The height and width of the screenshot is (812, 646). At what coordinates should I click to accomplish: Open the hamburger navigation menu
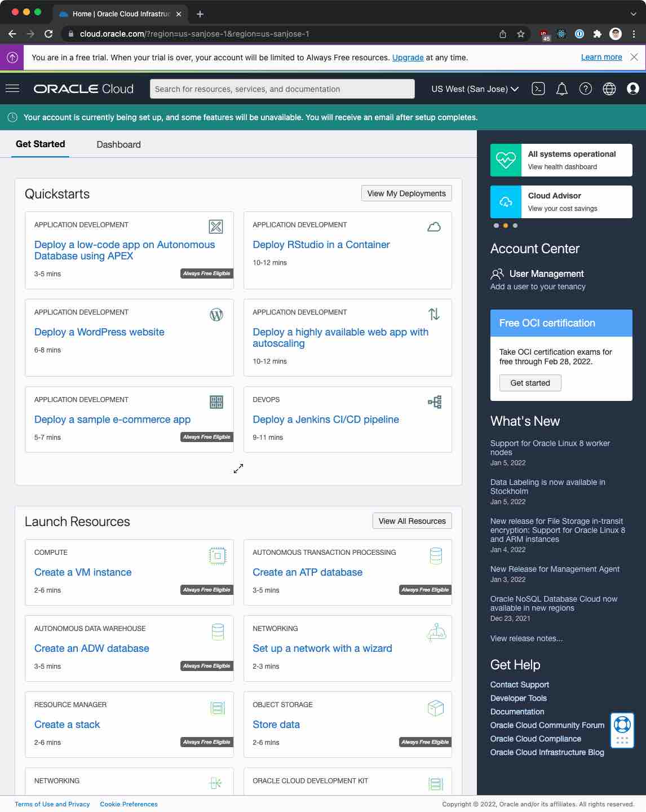[12, 89]
